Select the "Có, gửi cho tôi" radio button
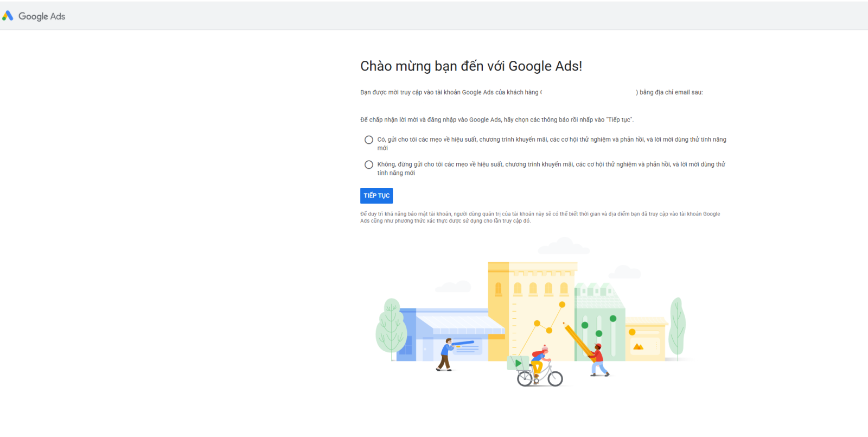 click(369, 140)
